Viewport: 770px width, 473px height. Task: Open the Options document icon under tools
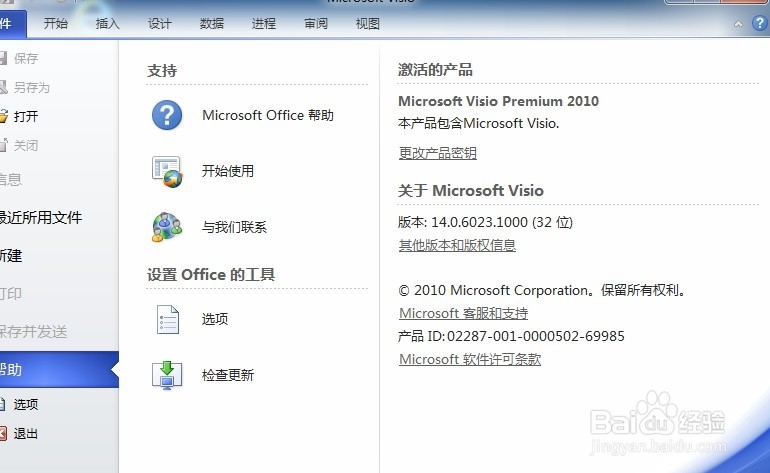(167, 319)
